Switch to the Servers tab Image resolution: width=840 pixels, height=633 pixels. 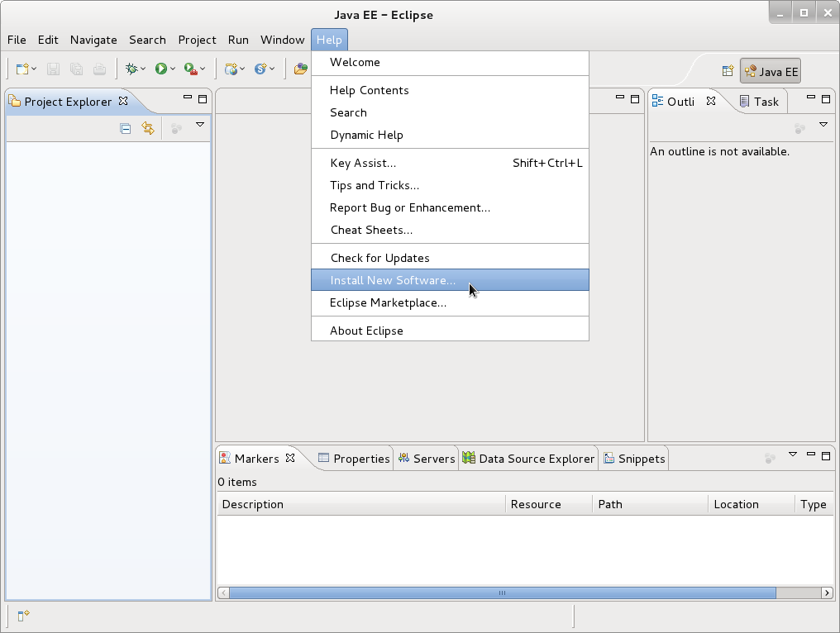tap(432, 458)
